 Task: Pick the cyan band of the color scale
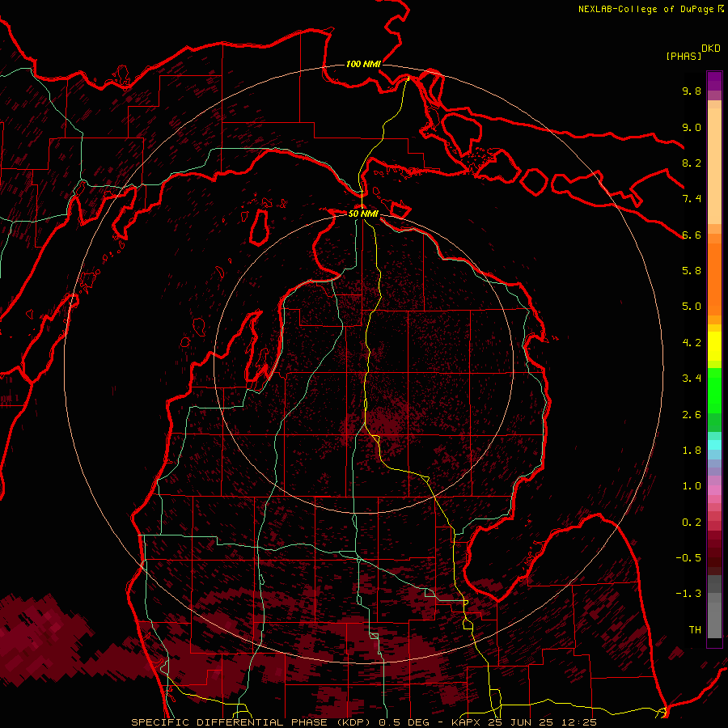pyautogui.click(x=714, y=444)
